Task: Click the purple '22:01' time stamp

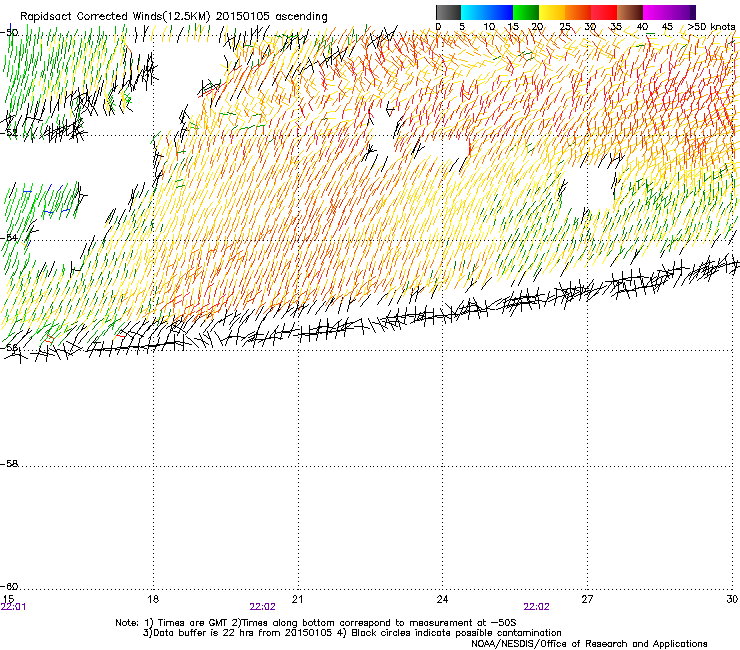Action: click(x=14, y=607)
